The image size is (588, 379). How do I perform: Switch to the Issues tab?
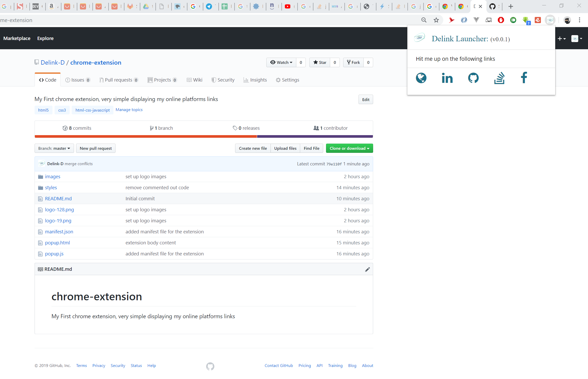[78, 80]
